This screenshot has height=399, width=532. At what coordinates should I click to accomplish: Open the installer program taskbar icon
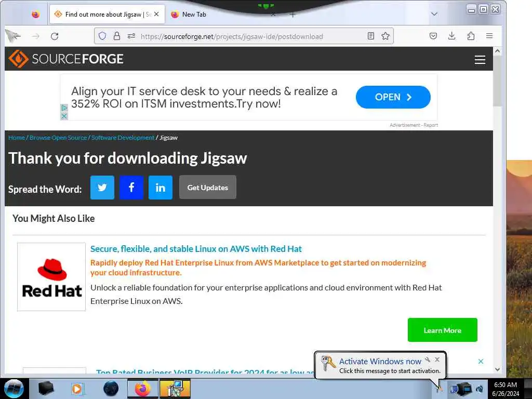pos(175,389)
